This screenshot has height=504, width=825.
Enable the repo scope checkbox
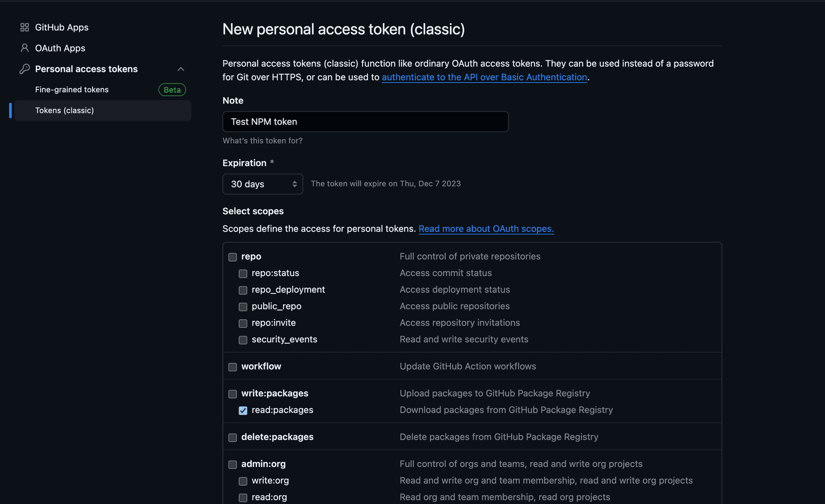click(233, 257)
